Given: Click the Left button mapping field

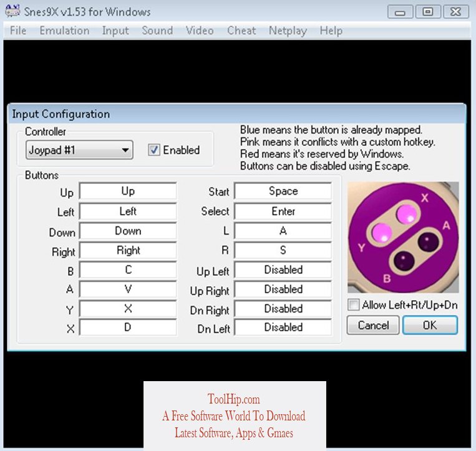Looking at the screenshot, I should [x=128, y=211].
